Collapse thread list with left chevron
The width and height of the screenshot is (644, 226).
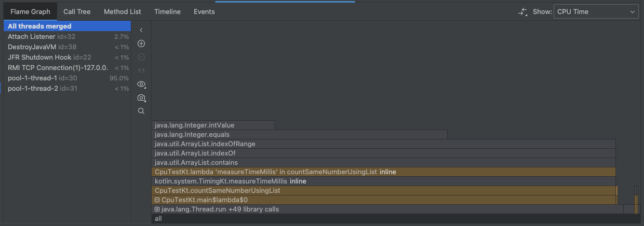click(141, 31)
